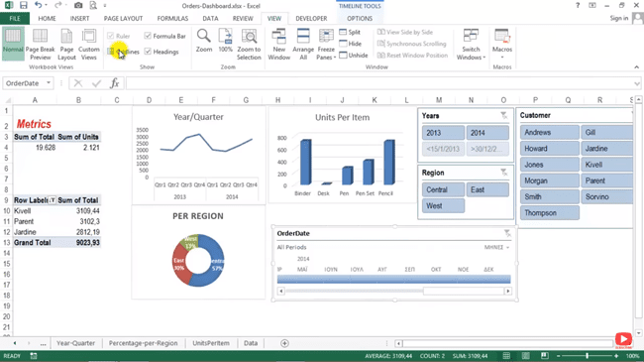Click the Zoom to Selection icon
Viewport: 644px width, 362px height.
249,44
